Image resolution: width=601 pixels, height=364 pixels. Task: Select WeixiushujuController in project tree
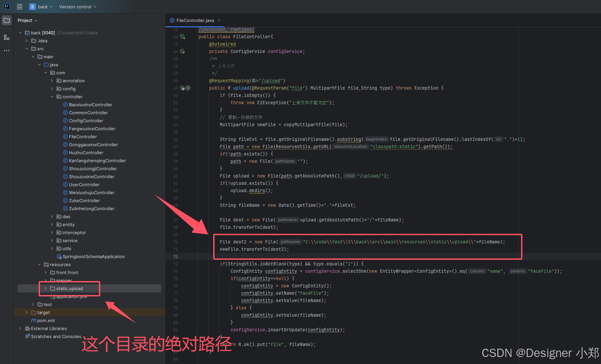[x=92, y=192]
